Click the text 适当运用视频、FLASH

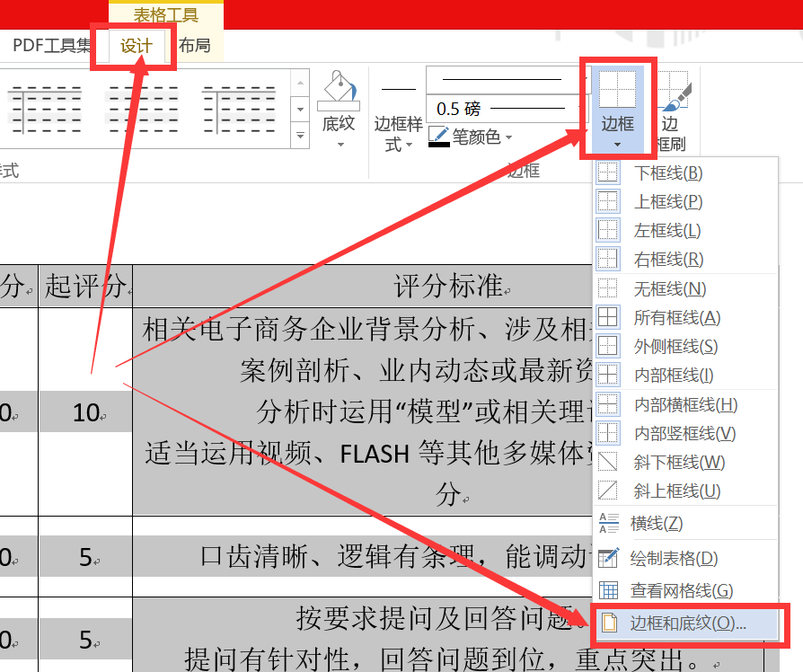coord(277,454)
